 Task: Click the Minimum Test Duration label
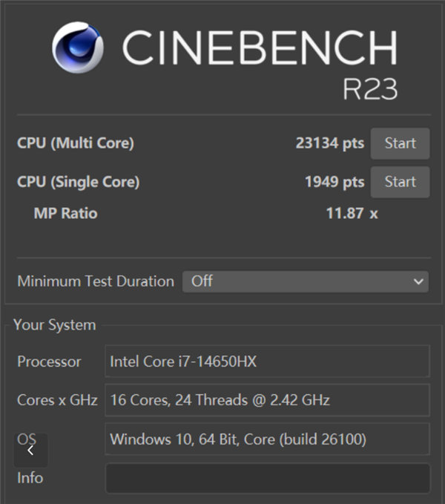point(96,281)
